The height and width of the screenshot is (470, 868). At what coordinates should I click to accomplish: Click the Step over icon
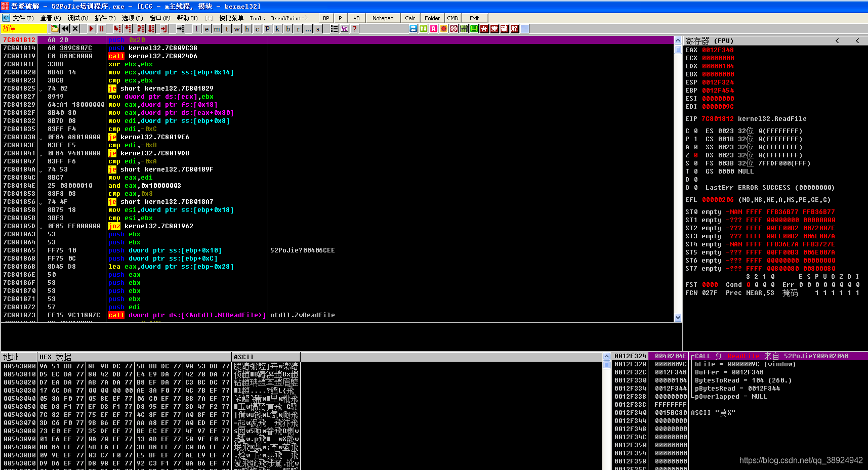pyautogui.click(x=128, y=29)
